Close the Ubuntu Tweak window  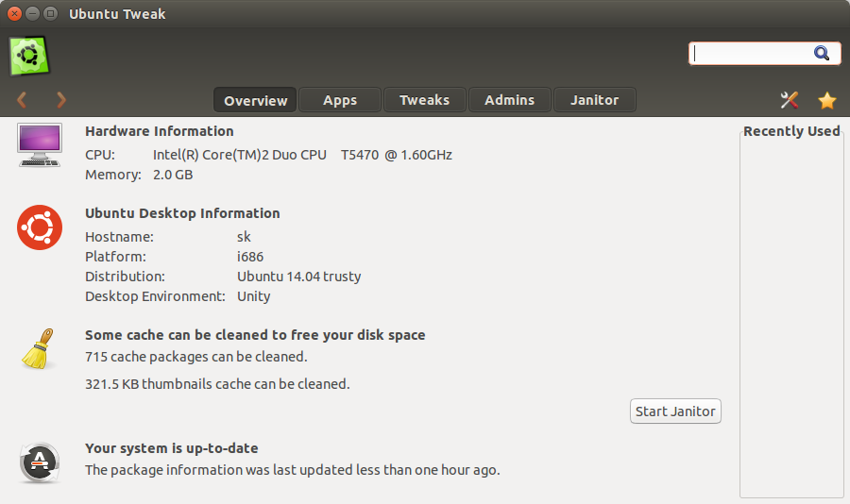15,13
